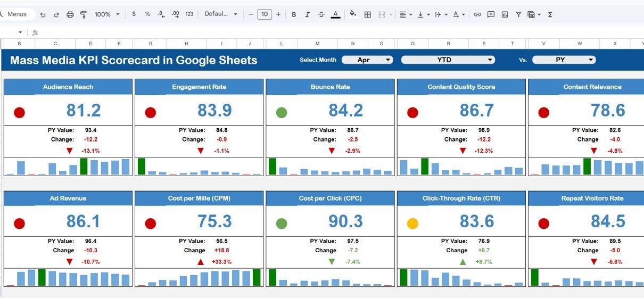The image size is (644, 298).
Task: Click the decrease font size minus button
Action: tap(251, 14)
